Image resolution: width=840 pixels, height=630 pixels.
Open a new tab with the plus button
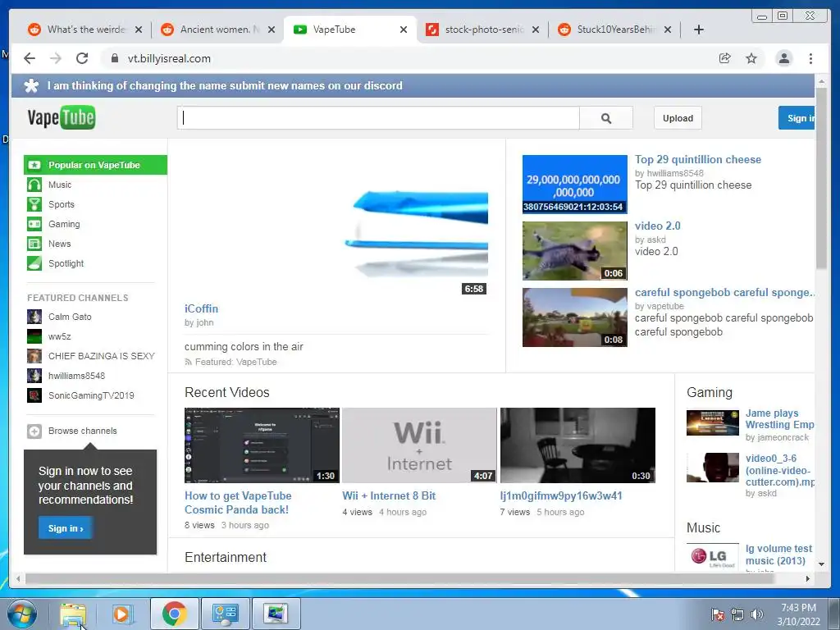tap(699, 30)
